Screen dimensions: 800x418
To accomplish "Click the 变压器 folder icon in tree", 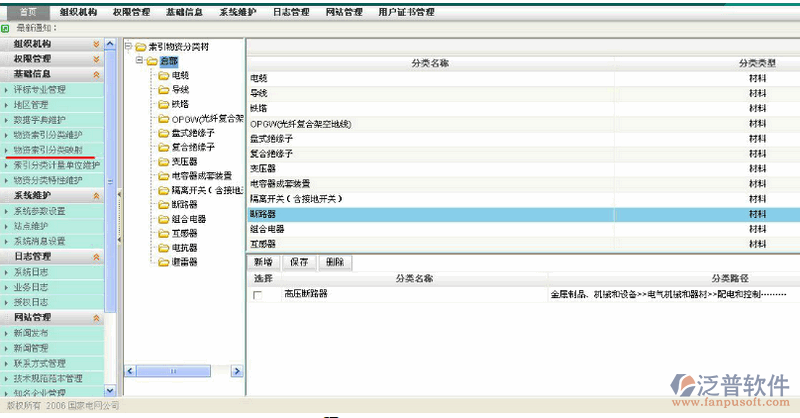I will (x=163, y=161).
